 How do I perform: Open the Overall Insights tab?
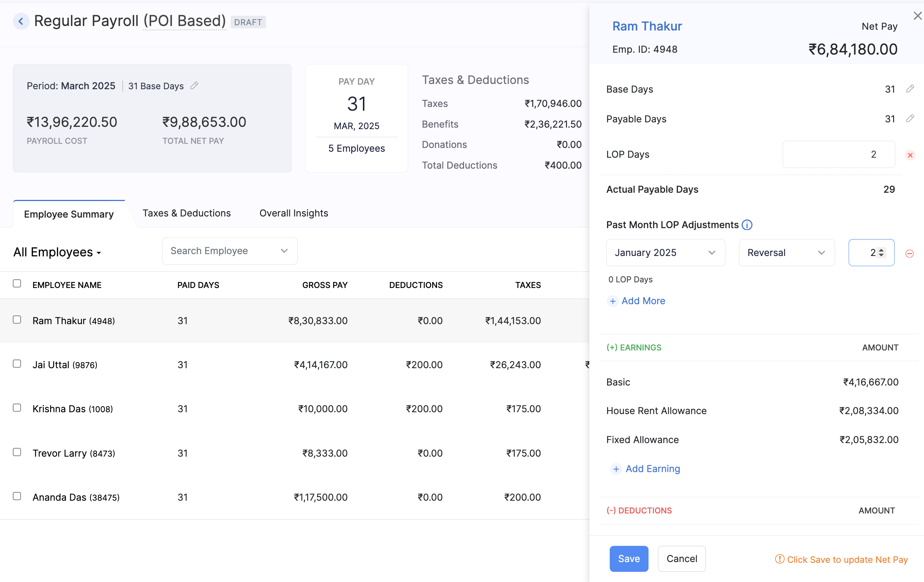point(294,213)
